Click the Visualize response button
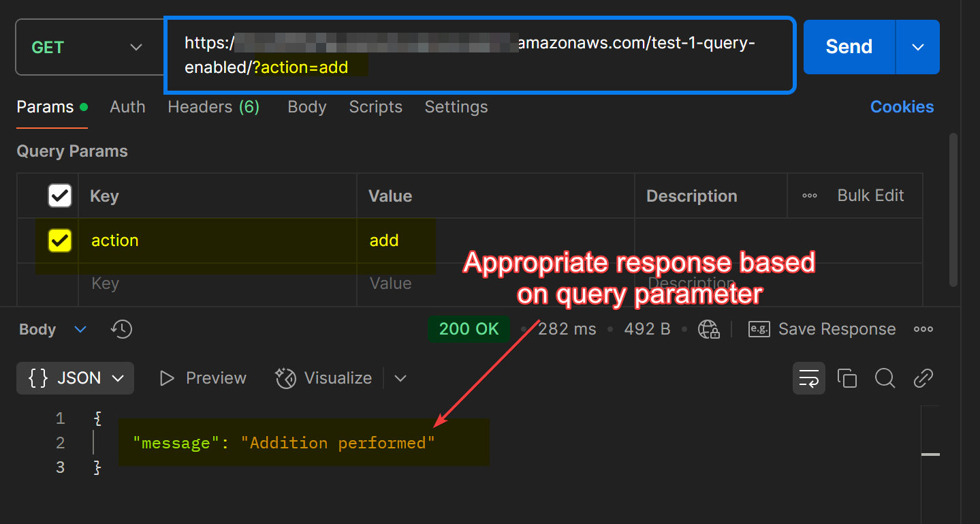This screenshot has height=524, width=980. pos(324,378)
